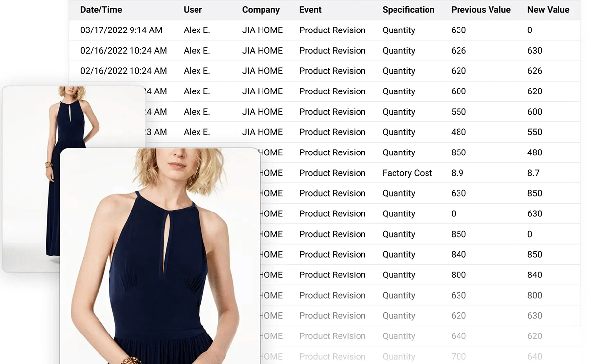Open the large close-up dress photo
The height and width of the screenshot is (364, 591).
pos(160,256)
